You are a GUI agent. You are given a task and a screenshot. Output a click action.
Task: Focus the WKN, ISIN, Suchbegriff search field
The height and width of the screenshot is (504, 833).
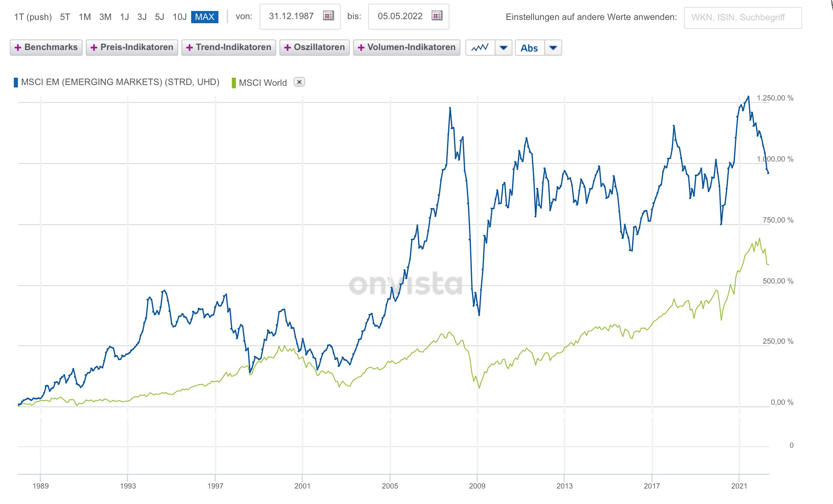pyautogui.click(x=743, y=17)
